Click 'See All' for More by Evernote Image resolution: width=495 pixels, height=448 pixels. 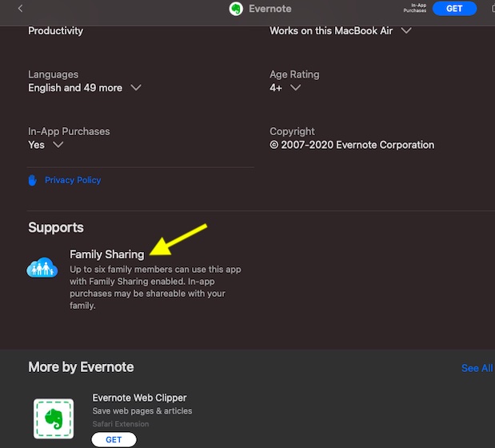477,368
